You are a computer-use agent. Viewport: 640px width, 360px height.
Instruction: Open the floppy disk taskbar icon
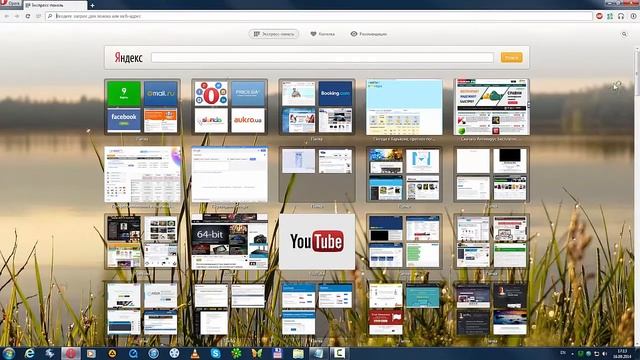(278, 353)
